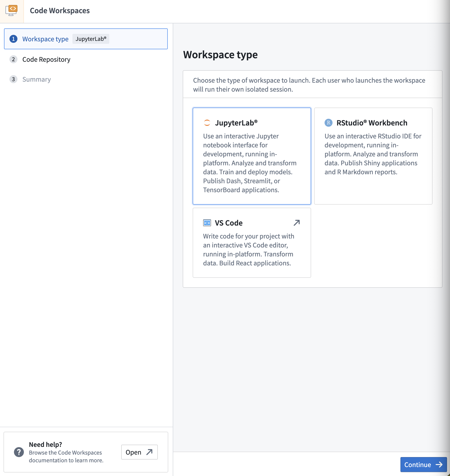This screenshot has height=476, width=450.
Task: Click the Code Workspaces title
Action: 60,11
